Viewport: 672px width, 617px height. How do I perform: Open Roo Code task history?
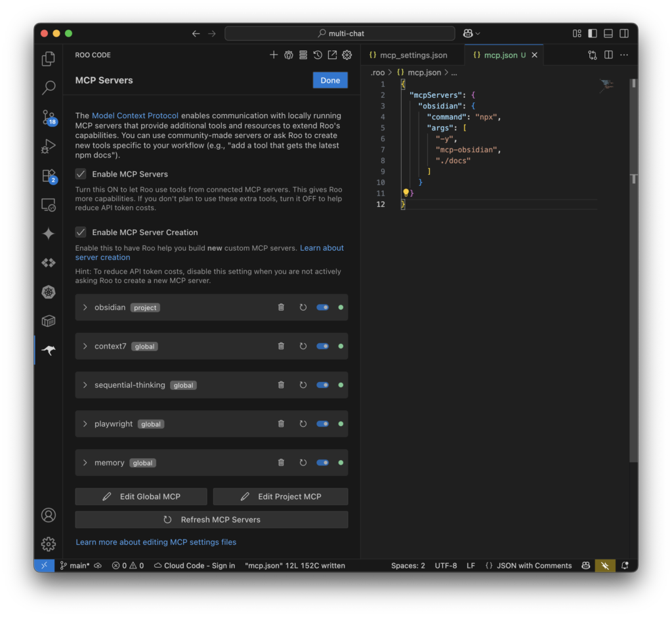pos(318,54)
